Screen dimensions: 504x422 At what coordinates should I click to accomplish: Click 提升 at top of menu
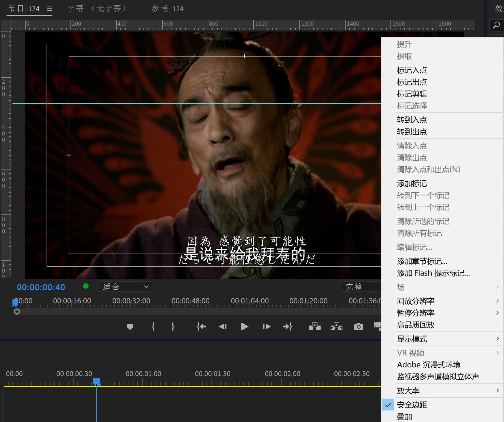pyautogui.click(x=443, y=44)
